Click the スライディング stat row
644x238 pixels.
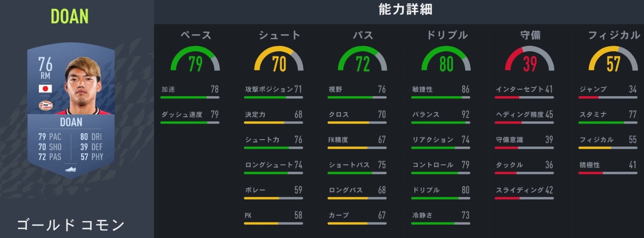[524, 190]
